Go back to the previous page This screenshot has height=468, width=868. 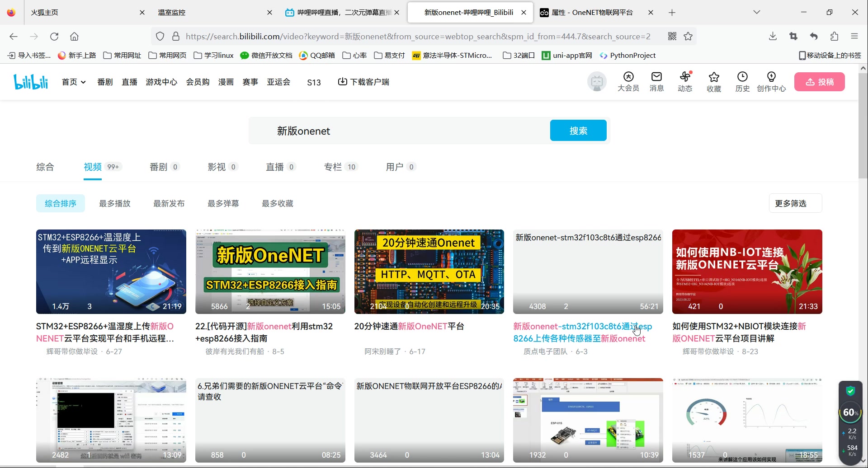click(14, 37)
